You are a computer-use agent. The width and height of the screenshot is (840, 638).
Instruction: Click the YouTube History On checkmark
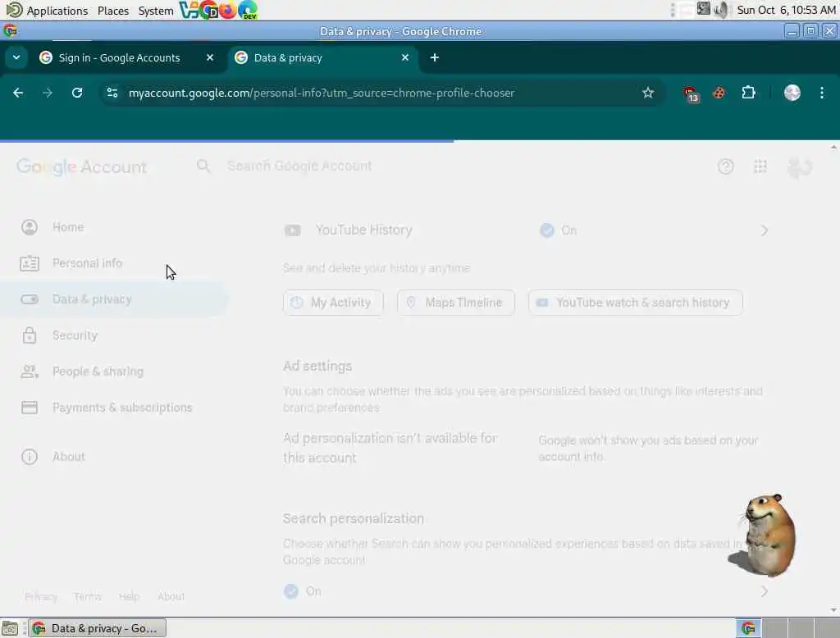(x=546, y=230)
